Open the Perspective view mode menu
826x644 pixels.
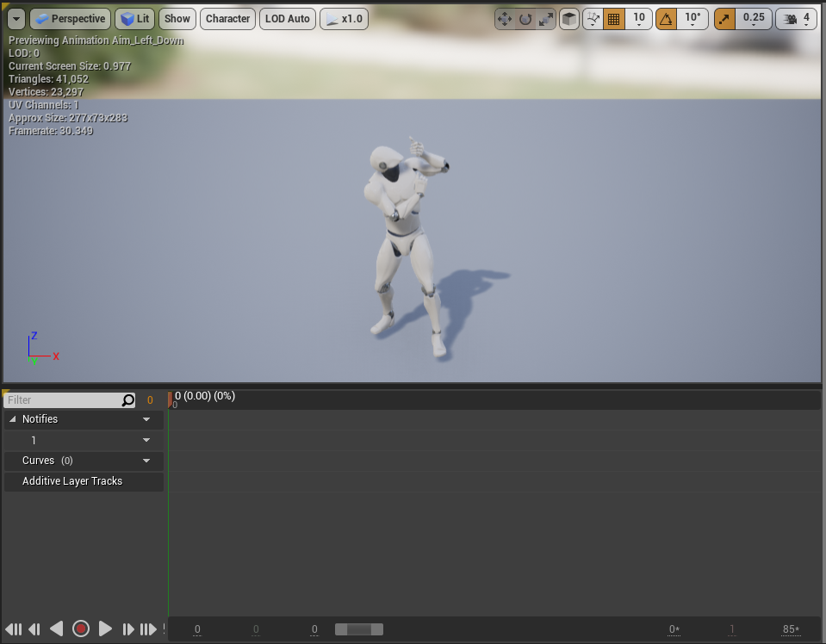click(x=71, y=19)
